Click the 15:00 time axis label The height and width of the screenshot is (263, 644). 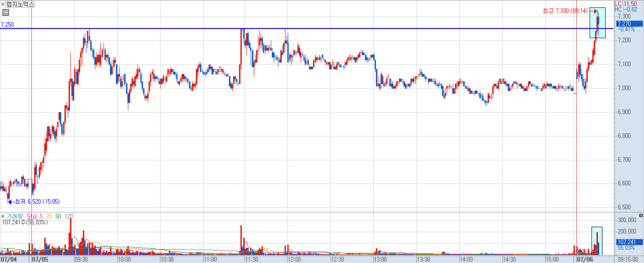pos(552,260)
